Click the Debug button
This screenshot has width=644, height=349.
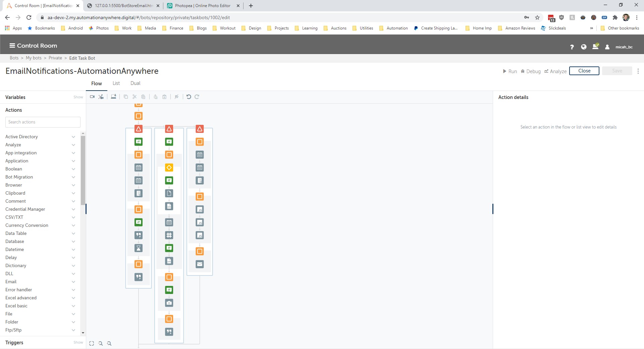click(531, 71)
